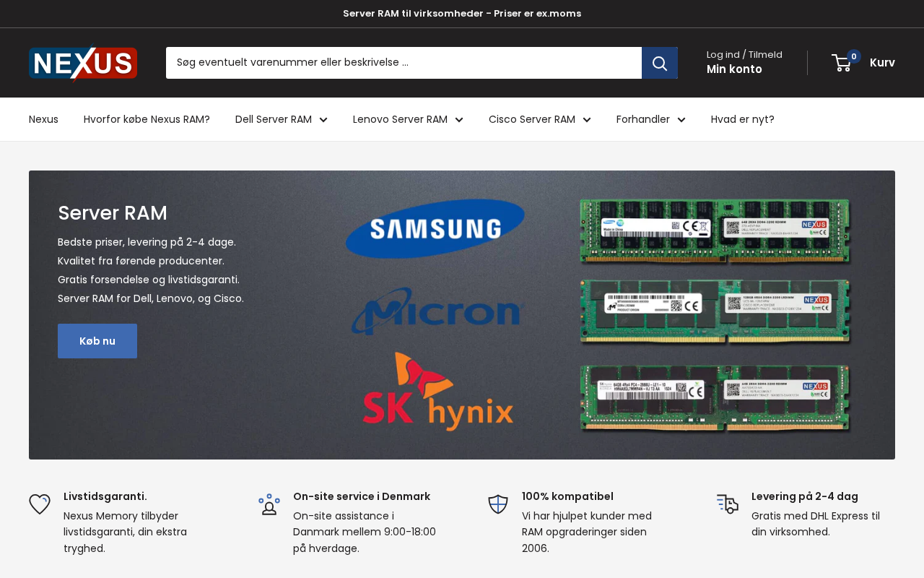Click the Samsung logo in the banner
The image size is (924, 578).
tap(435, 228)
